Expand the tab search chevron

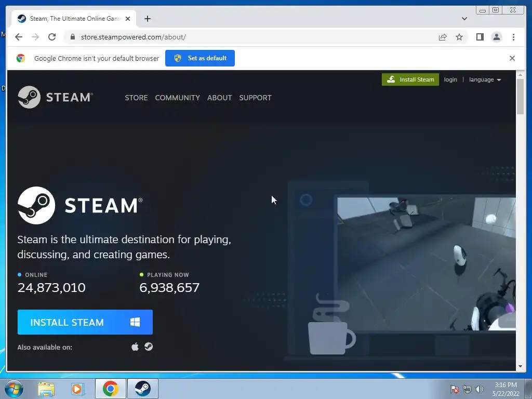(x=464, y=19)
